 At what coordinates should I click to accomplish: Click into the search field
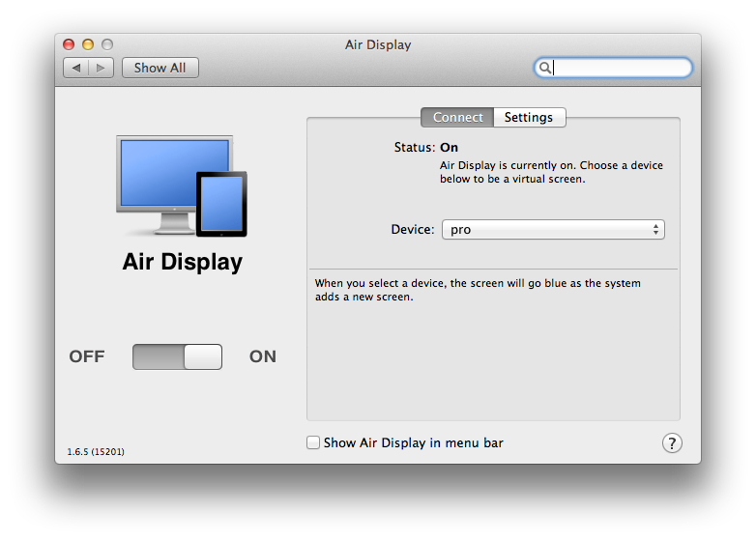pos(613,68)
